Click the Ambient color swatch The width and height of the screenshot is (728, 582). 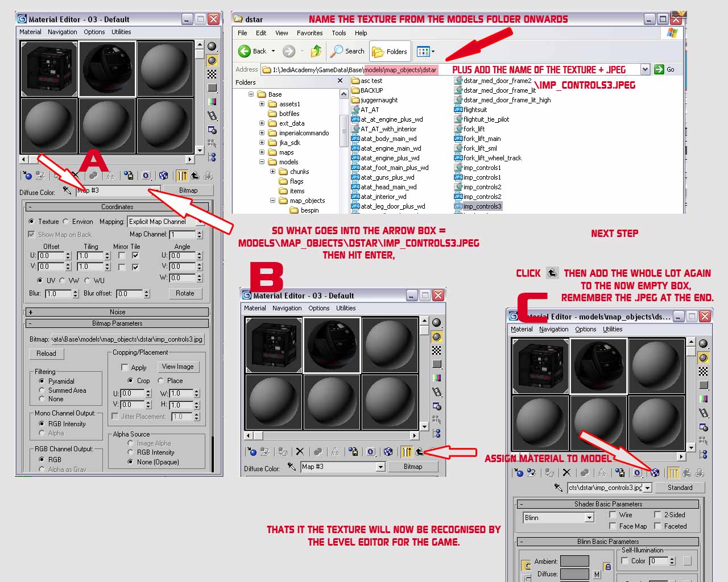click(574, 562)
